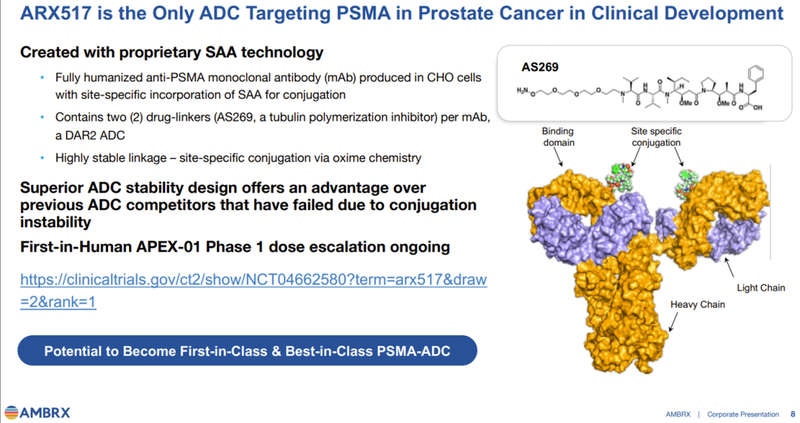Click the Heavy Chain label
Viewport: 800px width, 423px height.
click(697, 305)
